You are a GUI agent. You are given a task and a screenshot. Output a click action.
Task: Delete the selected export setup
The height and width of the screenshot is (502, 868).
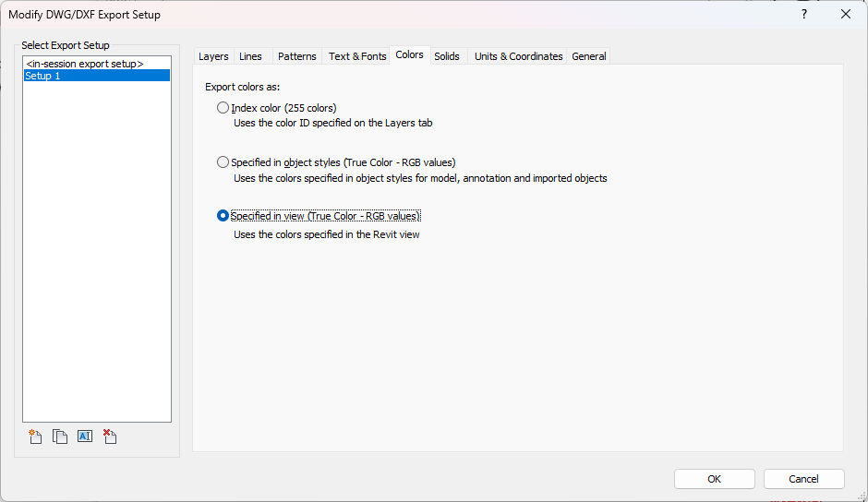coord(110,436)
